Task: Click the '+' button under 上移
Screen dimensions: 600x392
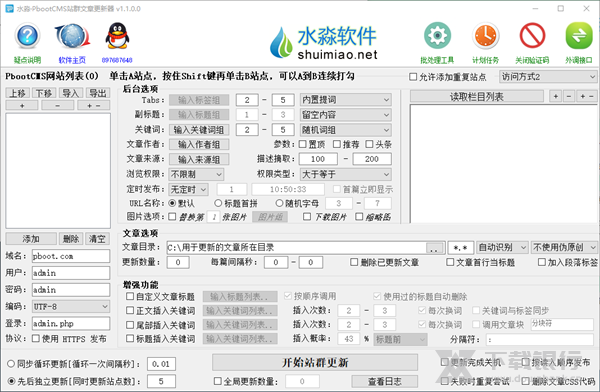Action: [22, 105]
